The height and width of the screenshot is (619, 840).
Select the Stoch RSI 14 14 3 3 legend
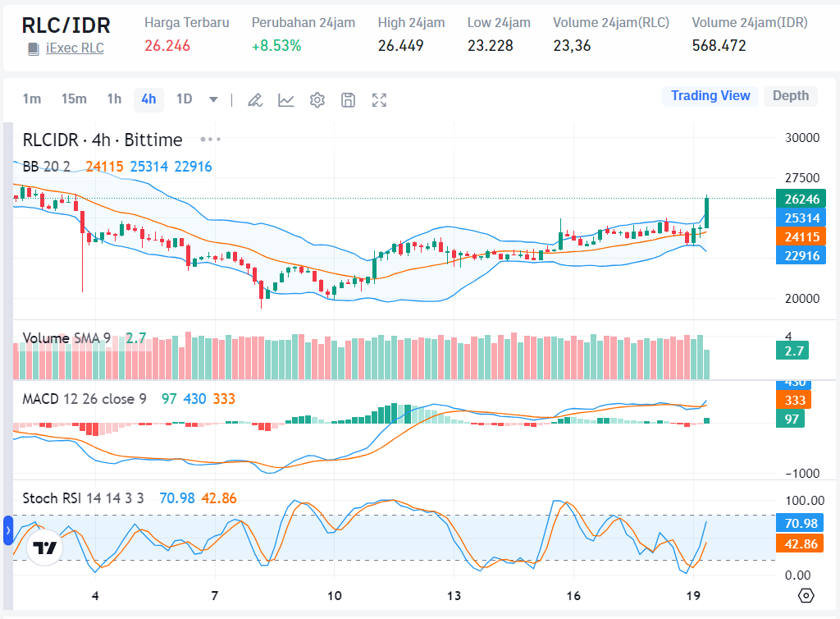83,498
